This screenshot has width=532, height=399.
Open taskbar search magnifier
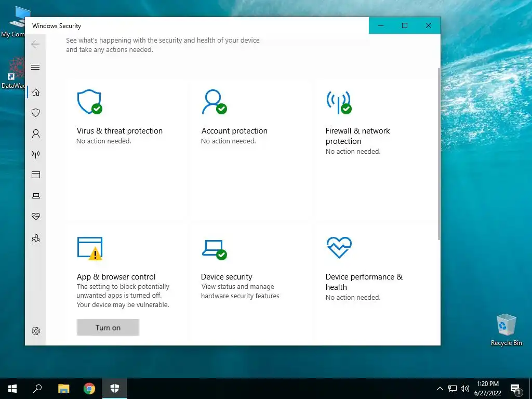[x=37, y=389]
